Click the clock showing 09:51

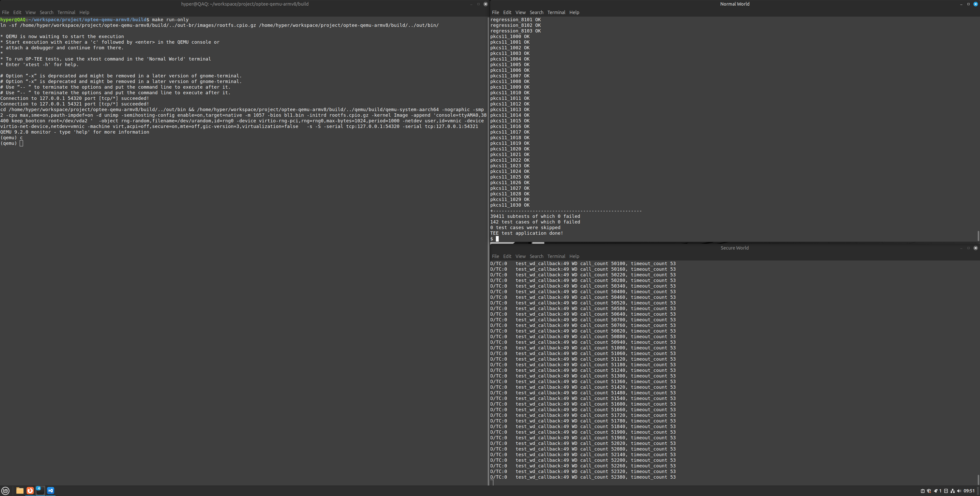[969, 491]
